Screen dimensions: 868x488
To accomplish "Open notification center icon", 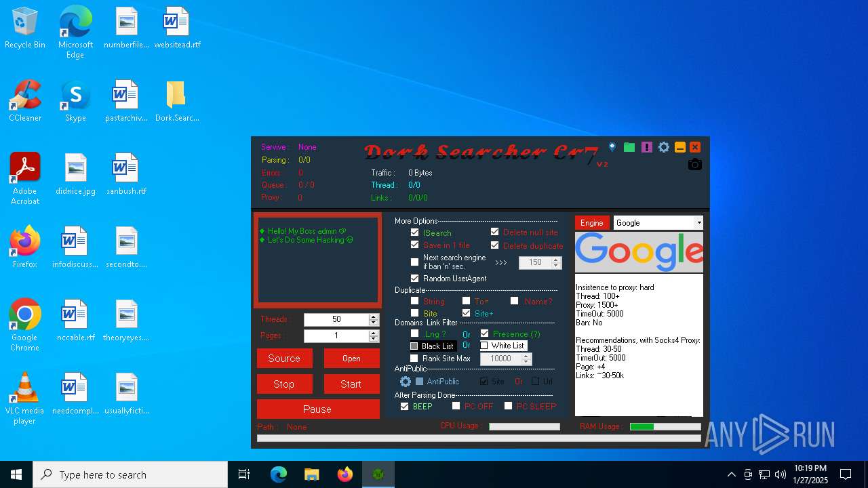I will [x=846, y=474].
